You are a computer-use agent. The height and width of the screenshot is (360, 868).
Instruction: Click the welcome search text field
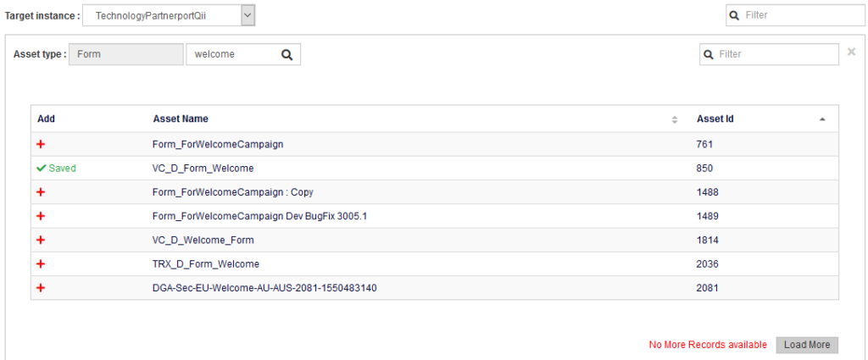click(233, 54)
